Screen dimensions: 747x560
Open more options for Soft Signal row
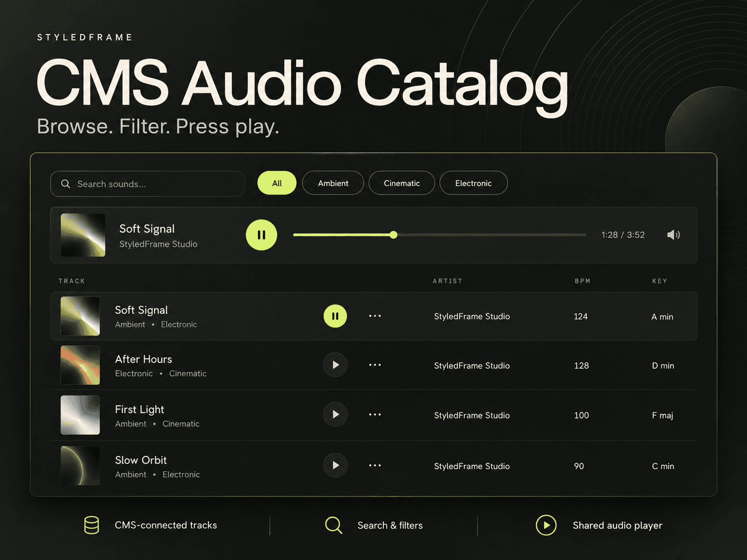[375, 316]
